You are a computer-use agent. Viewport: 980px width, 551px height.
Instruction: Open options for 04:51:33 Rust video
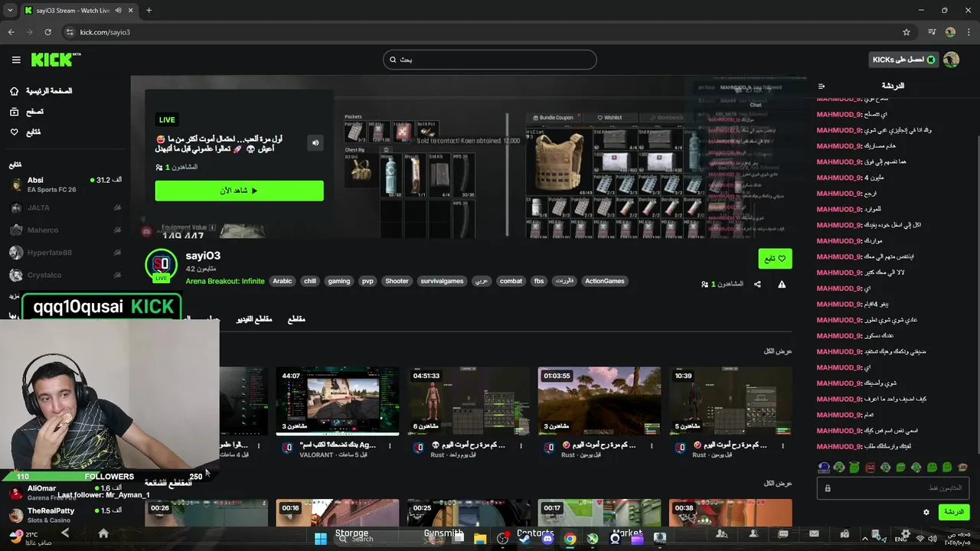click(521, 446)
